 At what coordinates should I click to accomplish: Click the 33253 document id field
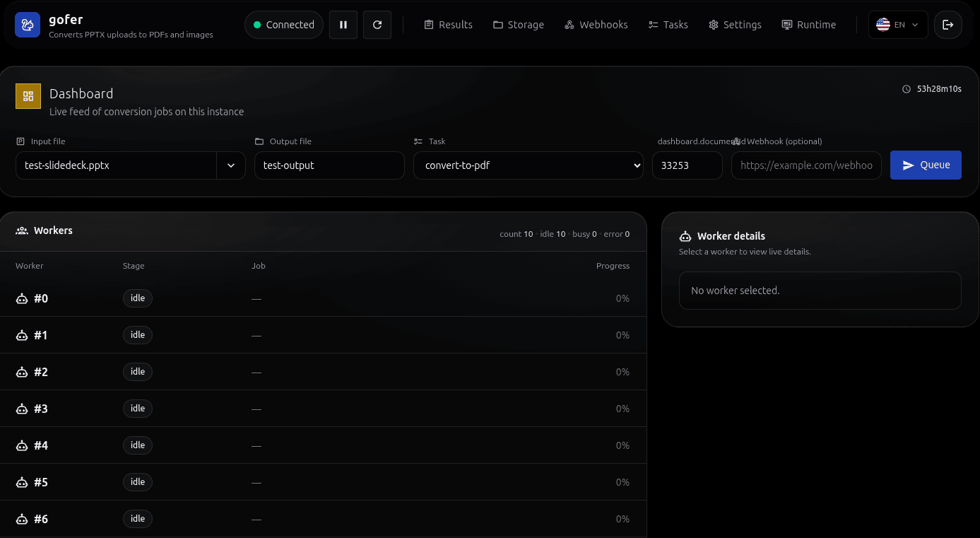[687, 165]
